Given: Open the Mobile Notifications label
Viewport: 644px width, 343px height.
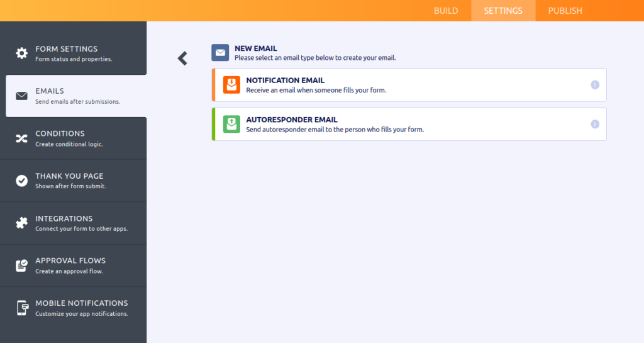Looking at the screenshot, I should point(81,303).
